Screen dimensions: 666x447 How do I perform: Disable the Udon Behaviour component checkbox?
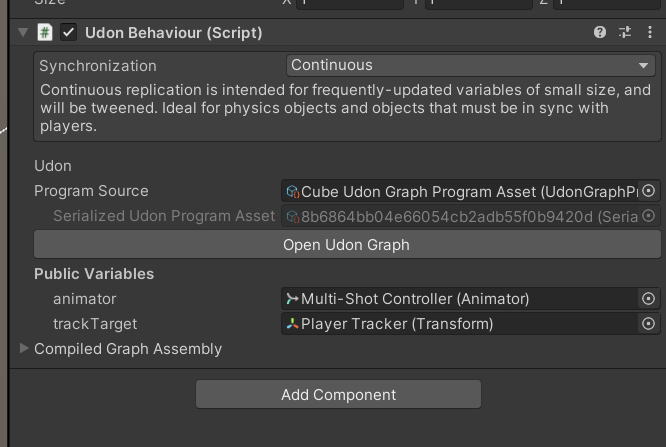tap(68, 32)
